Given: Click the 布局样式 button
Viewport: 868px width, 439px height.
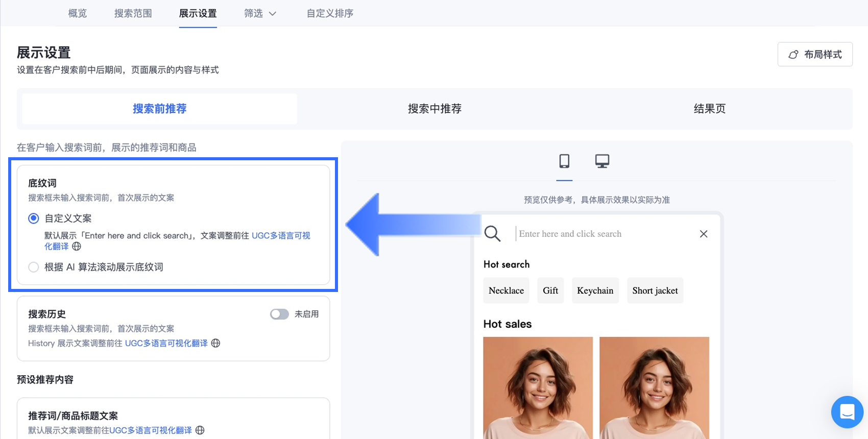Looking at the screenshot, I should (x=815, y=54).
